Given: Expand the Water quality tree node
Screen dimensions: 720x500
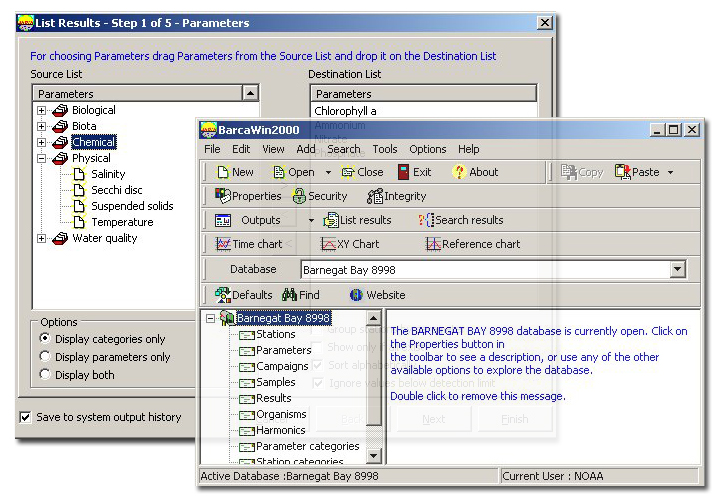Looking at the screenshot, I should pyautogui.click(x=41, y=239).
